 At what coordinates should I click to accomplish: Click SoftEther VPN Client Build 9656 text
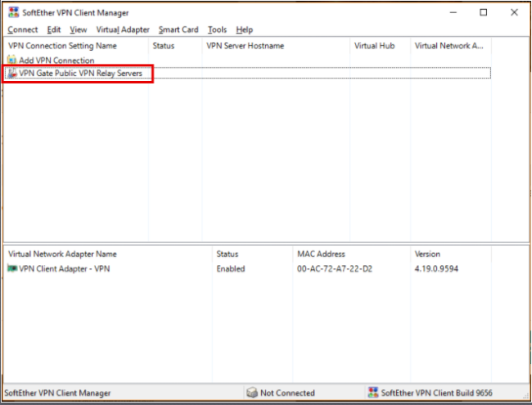436,393
